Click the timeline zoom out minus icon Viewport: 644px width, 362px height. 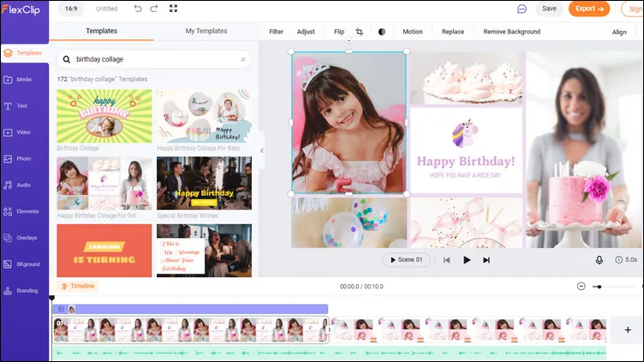coord(581,286)
